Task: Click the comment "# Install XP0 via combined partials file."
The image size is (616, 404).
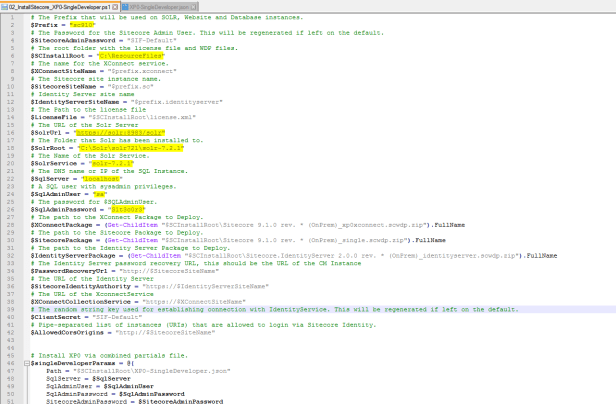Action: (109, 356)
